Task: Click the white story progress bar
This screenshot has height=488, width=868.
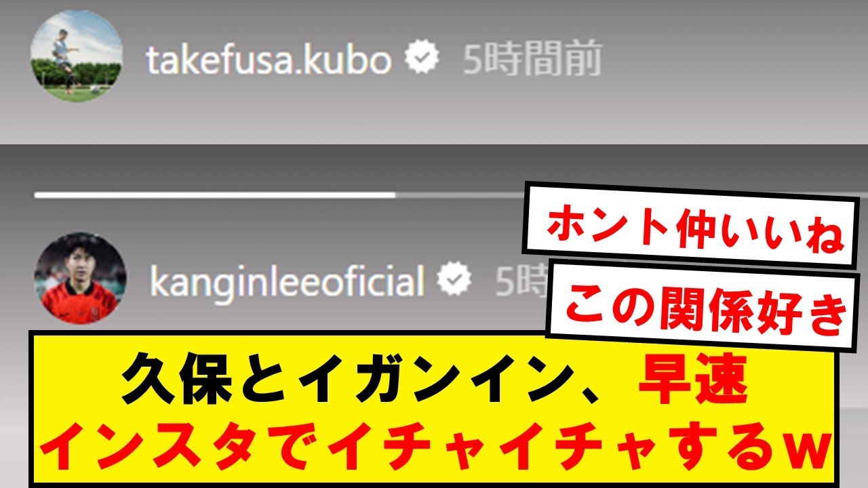Action: tap(214, 195)
